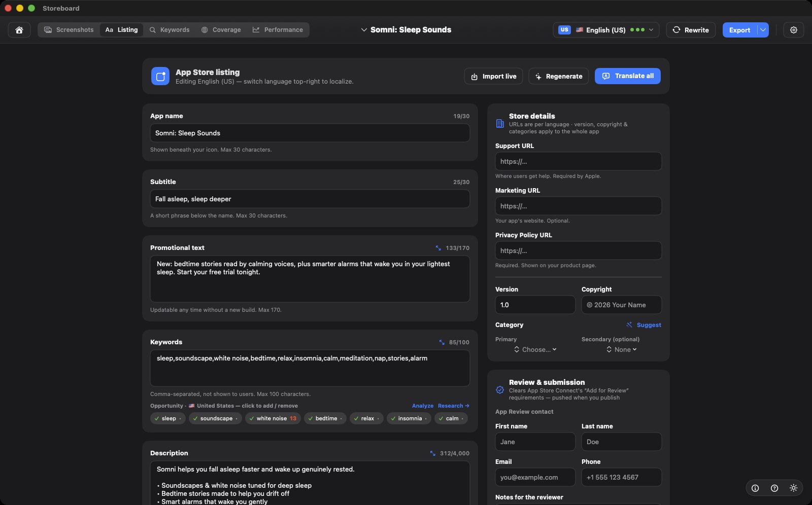This screenshot has height=505, width=812.
Task: Click the Support URL field
Action: click(x=579, y=161)
